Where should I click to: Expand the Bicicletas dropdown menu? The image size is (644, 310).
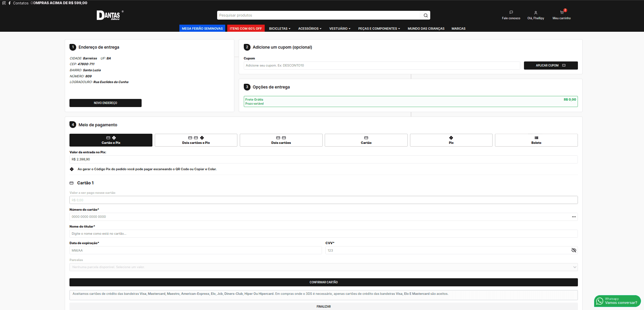(x=280, y=29)
